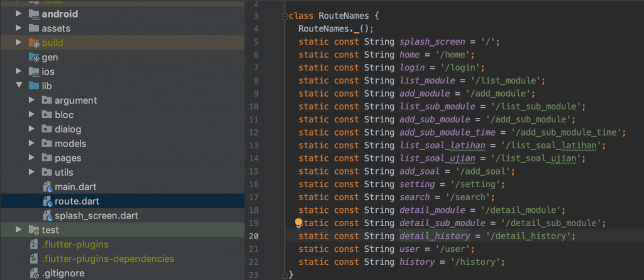Select route.dart in the project tree
This screenshot has width=644, height=280.
77,202
